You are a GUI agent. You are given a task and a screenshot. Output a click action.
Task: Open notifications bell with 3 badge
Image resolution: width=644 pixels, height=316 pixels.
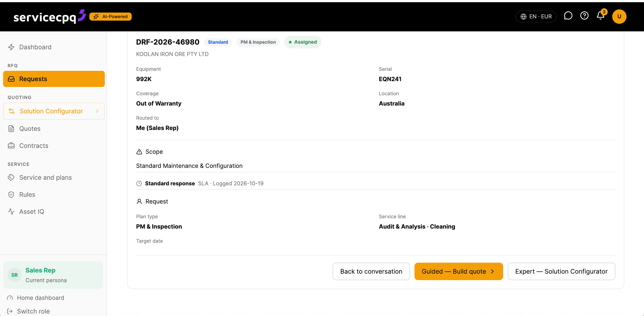pos(601,16)
